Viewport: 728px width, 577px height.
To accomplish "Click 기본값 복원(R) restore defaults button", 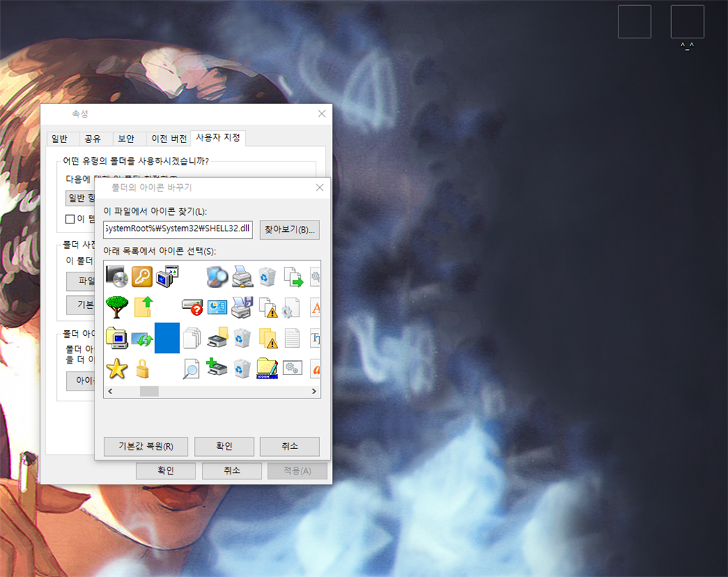I will (x=146, y=447).
